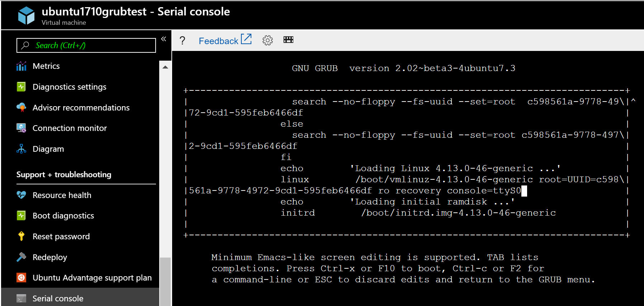Start a Redeploy of the VM
The width and height of the screenshot is (644, 306).
(x=49, y=257)
